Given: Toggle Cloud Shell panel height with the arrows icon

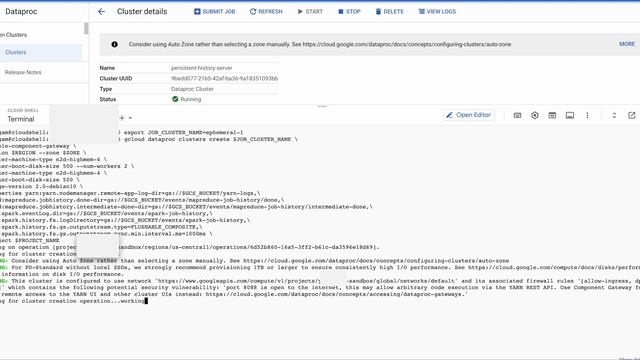Looking at the screenshot, I should 614,116.
